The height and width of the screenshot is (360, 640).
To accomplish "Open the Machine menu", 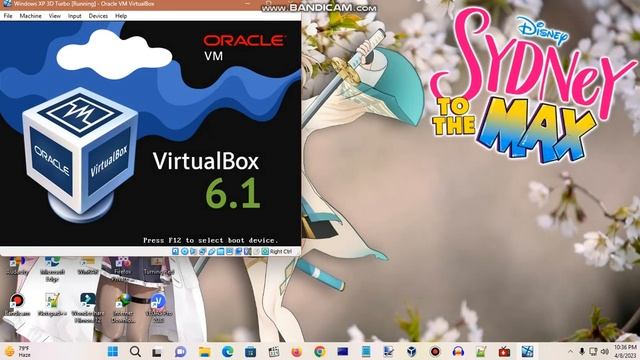I will click(31, 16).
